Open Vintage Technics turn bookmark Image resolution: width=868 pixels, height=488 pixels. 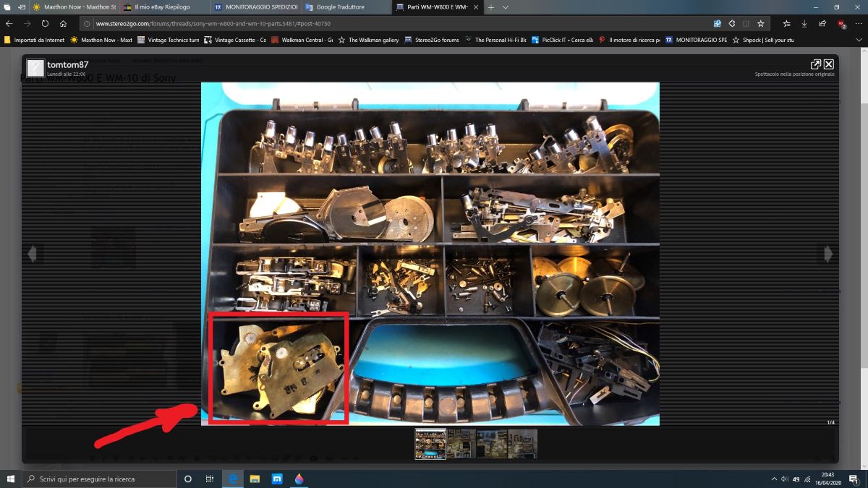(x=169, y=40)
